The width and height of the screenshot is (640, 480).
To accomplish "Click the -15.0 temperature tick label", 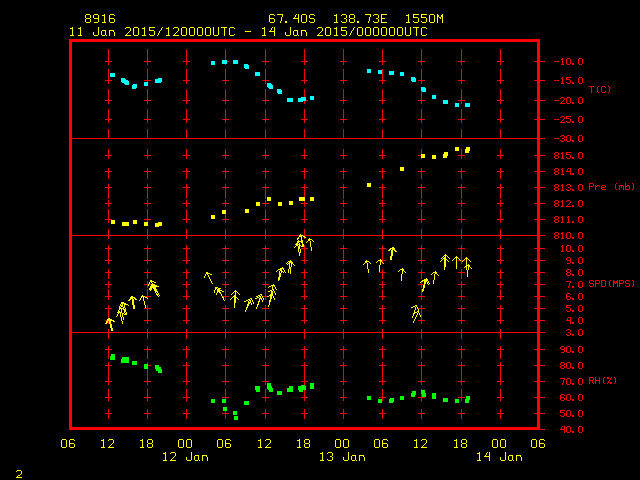I will point(569,81).
